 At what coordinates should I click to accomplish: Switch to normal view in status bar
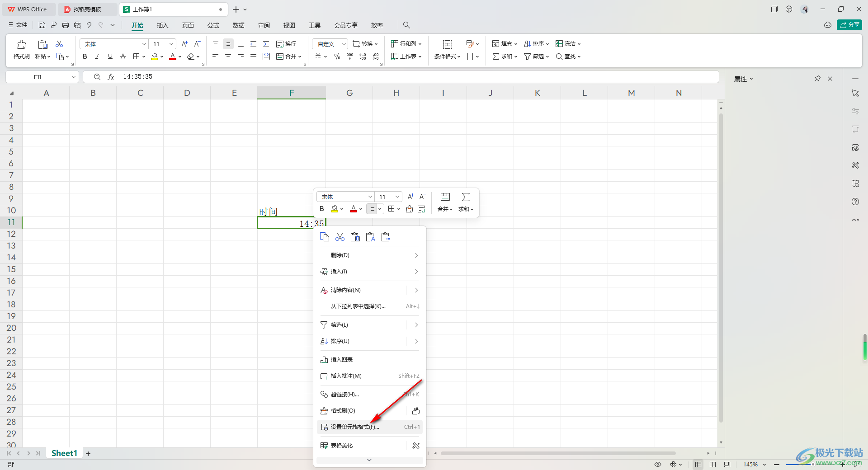pos(698,465)
